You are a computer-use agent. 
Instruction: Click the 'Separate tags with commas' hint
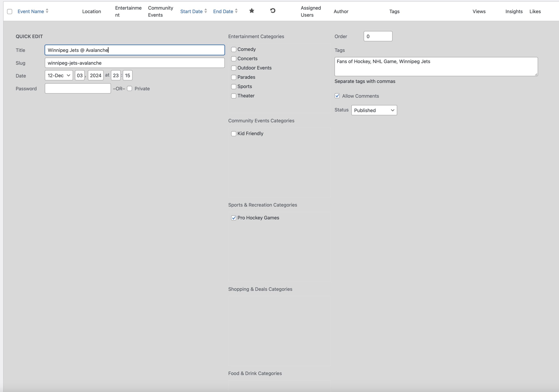(365, 81)
